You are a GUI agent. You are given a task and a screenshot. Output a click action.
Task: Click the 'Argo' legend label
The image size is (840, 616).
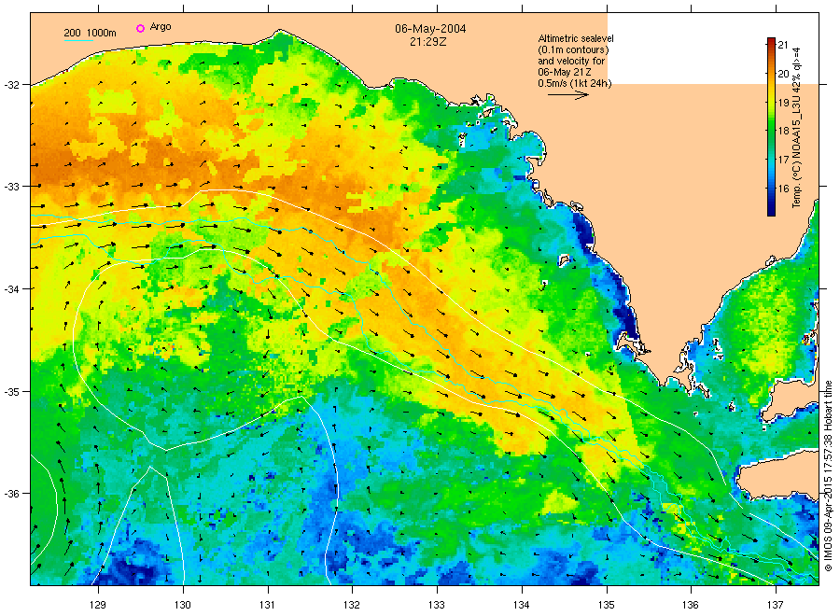coord(161,27)
